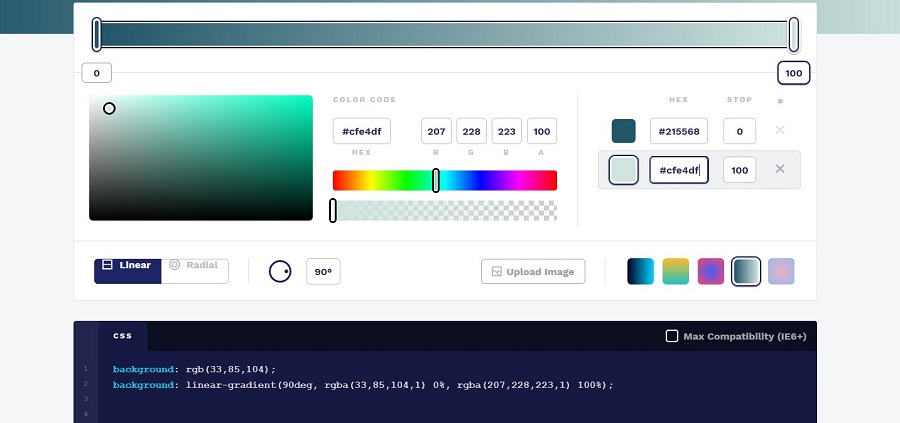Image resolution: width=900 pixels, height=423 pixels.
Task: Select the blue-to-cyan gradient preset
Action: coord(640,271)
